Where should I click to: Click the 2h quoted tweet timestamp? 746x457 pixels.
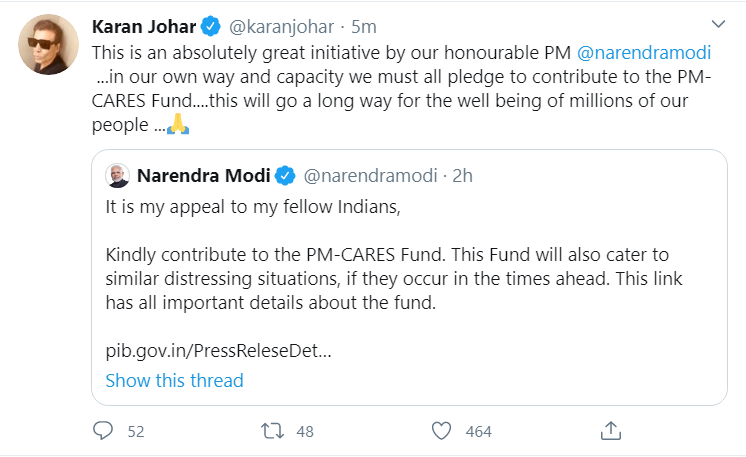pos(462,176)
